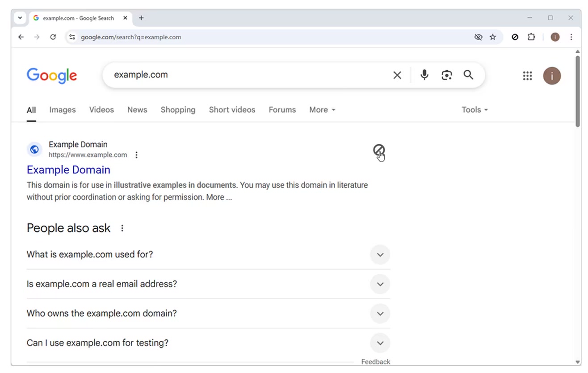588x373 pixels.
Task: Switch to the Videos tab
Action: click(x=101, y=110)
